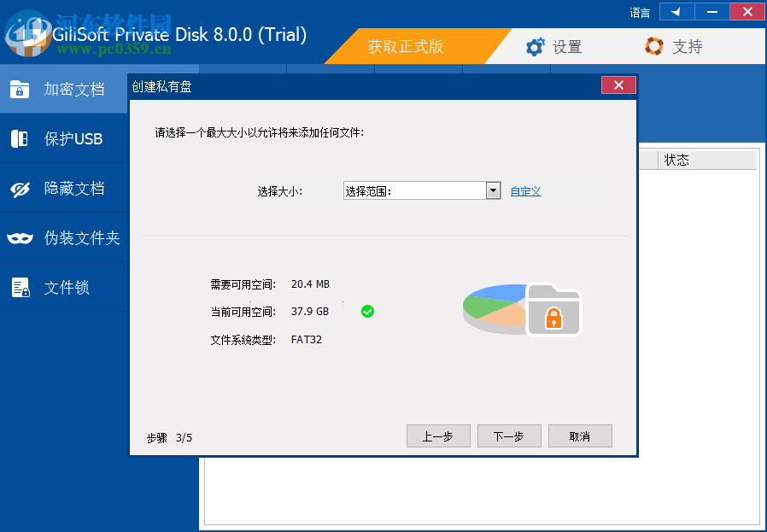Click the 自定义 custom size link

coord(525,190)
